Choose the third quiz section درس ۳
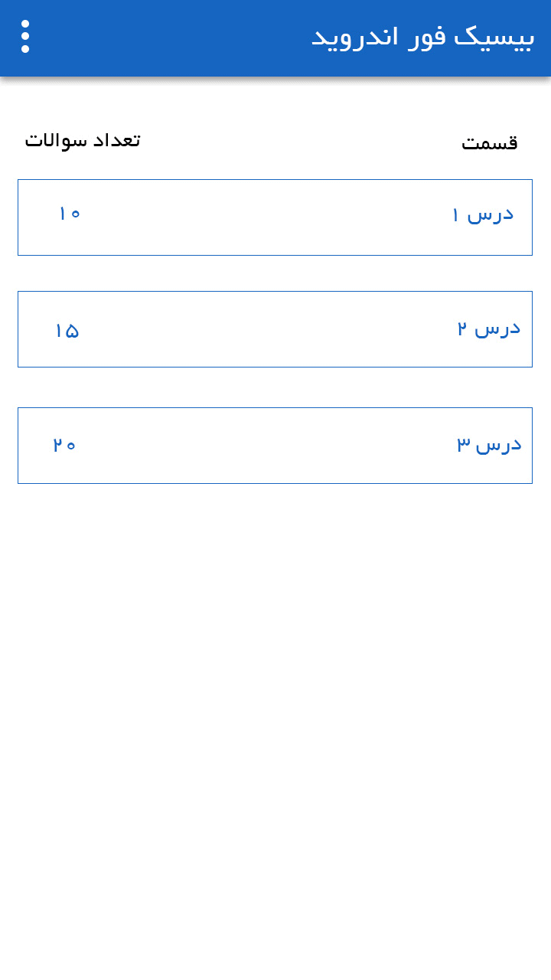551x980 pixels. (x=275, y=445)
